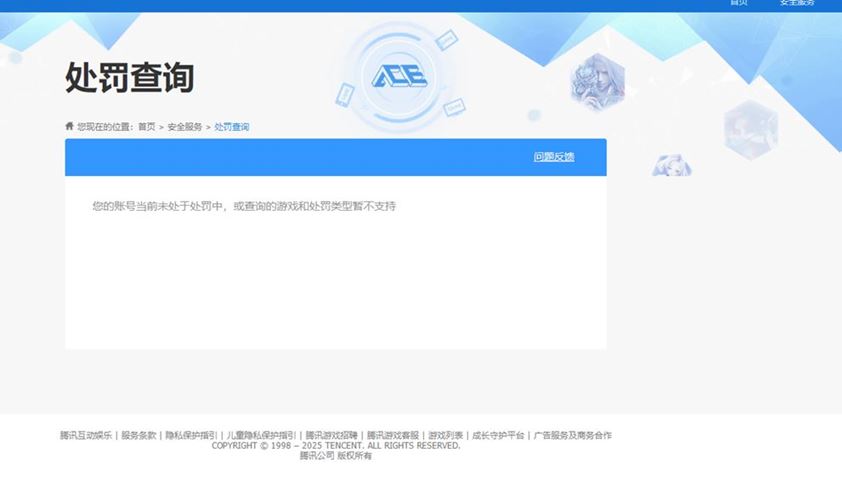
Task: Open 成长守护平台 footer link
Action: (x=498, y=435)
